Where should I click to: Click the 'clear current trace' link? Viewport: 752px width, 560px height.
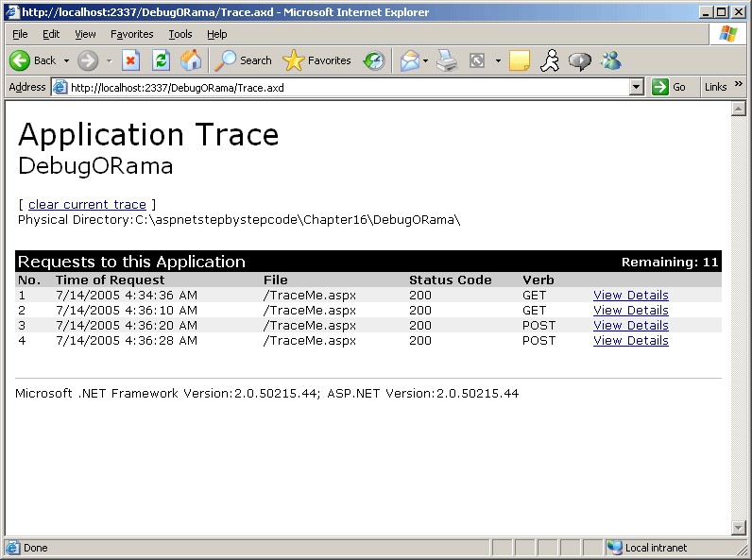[87, 204]
